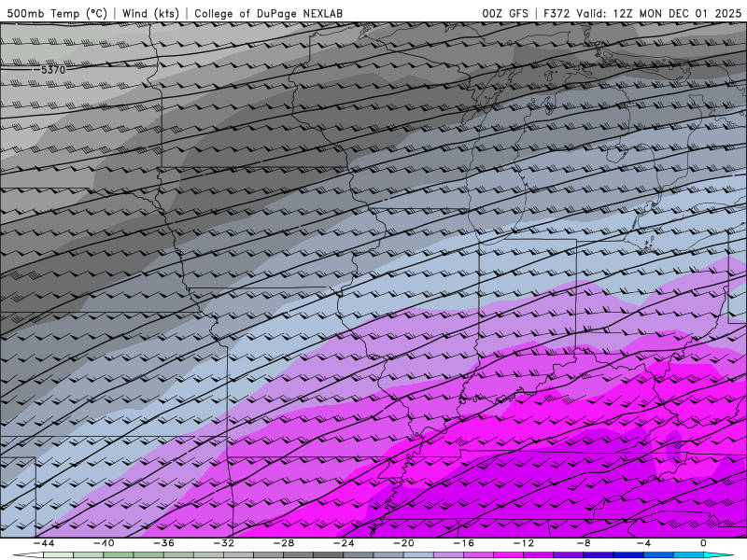Click the College of DuPage NEXLAB label
The height and width of the screenshot is (560, 747).
(x=268, y=13)
